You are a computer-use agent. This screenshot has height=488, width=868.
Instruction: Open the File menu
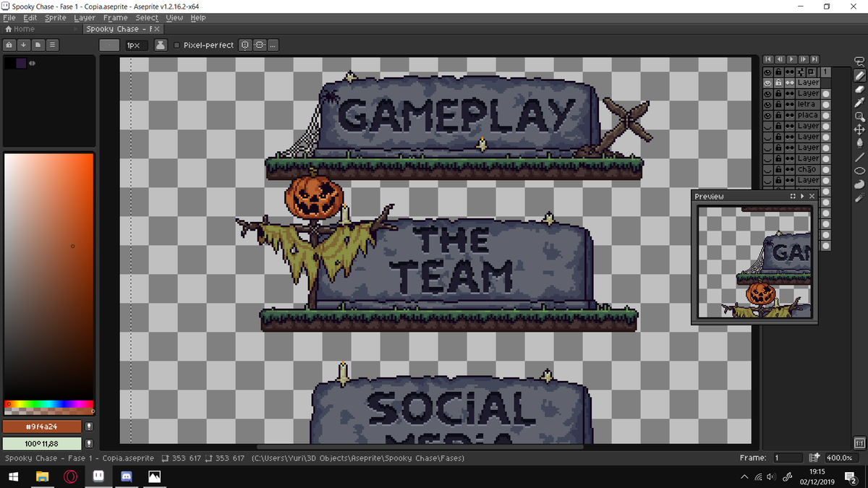[9, 17]
